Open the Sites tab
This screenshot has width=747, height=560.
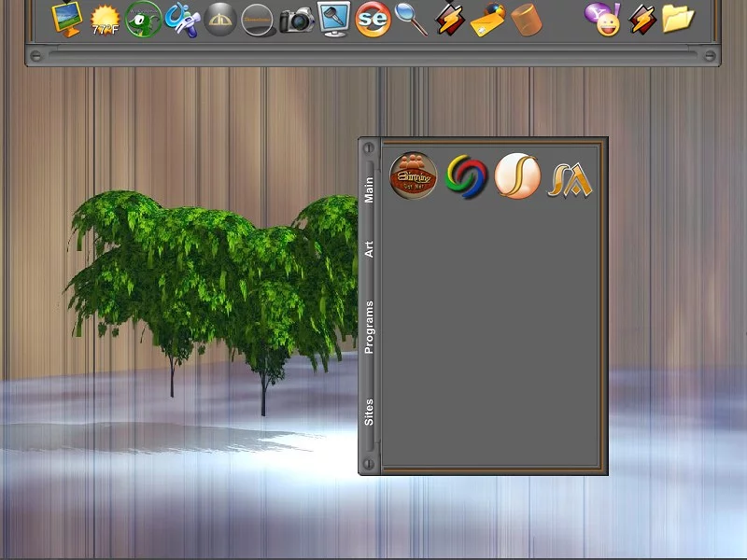click(x=369, y=412)
